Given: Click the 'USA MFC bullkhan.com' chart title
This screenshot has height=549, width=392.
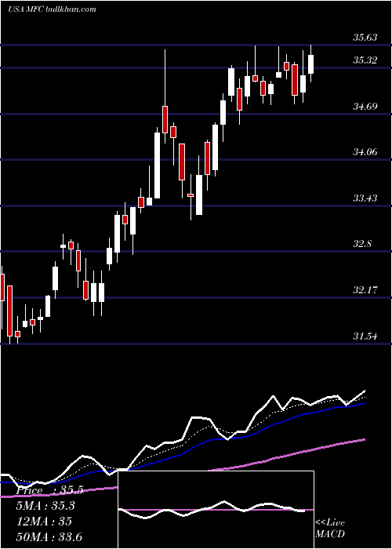Looking at the screenshot, I should point(53,9).
